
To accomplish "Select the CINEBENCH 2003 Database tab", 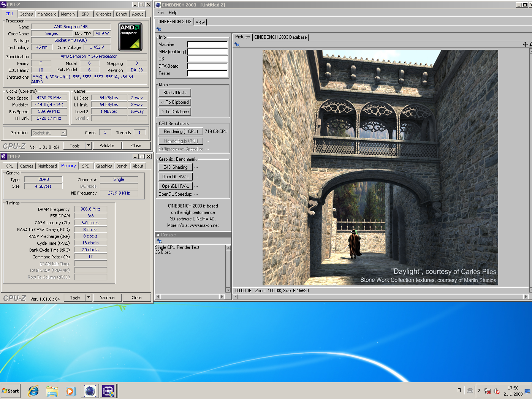I will [280, 37].
